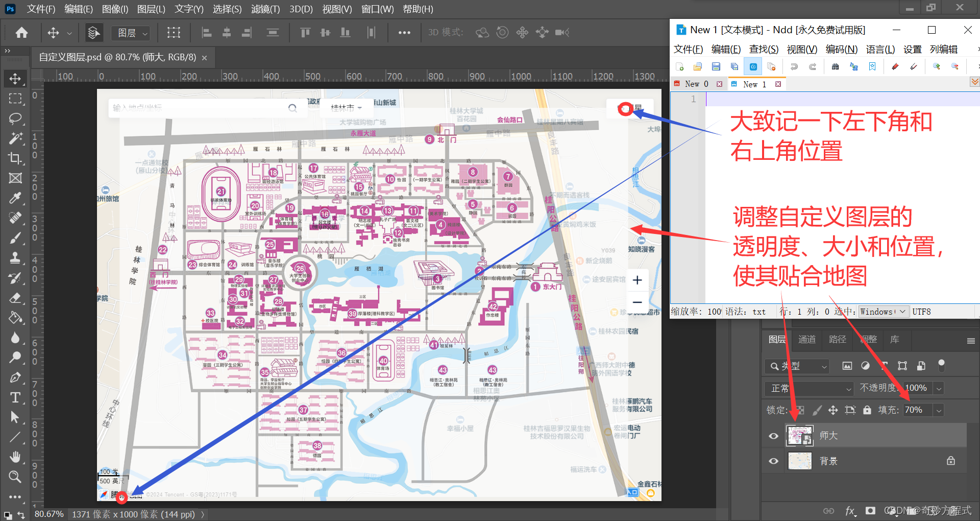The image size is (980, 521).
Task: Select the Brush tool
Action: click(x=15, y=238)
